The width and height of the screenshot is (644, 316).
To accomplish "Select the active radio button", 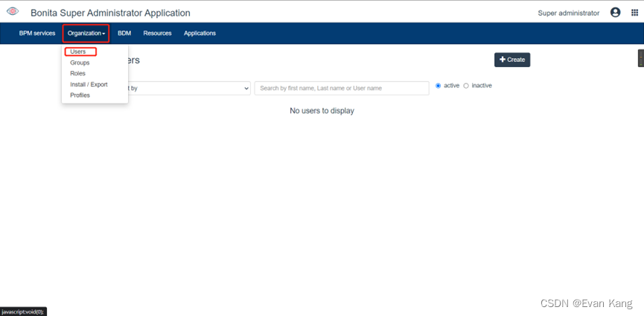I will coord(438,86).
